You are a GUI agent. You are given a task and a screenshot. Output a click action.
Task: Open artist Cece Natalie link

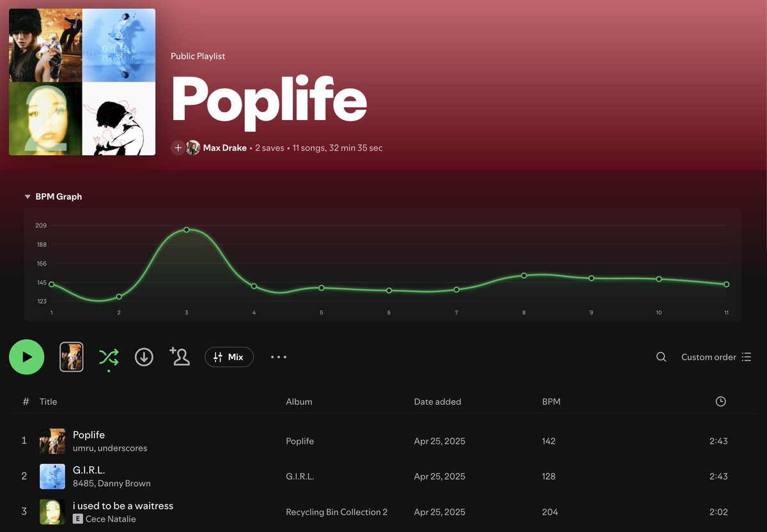[111, 519]
